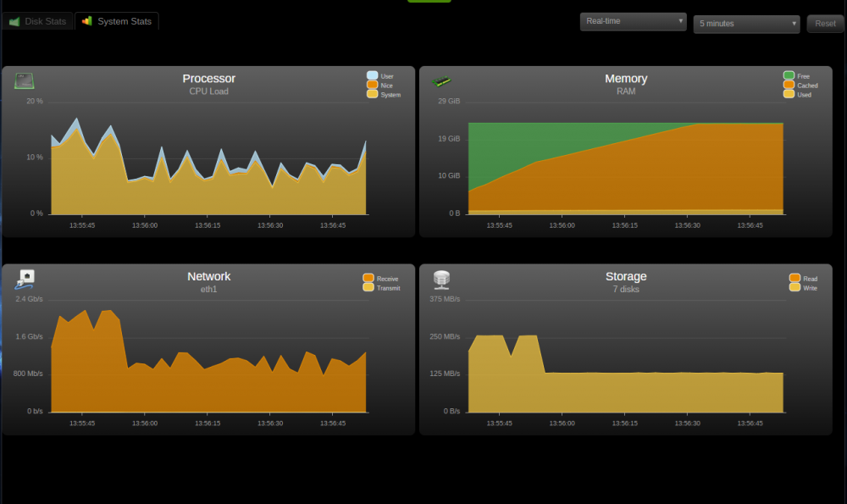Click the 20 % axis label

click(x=35, y=102)
